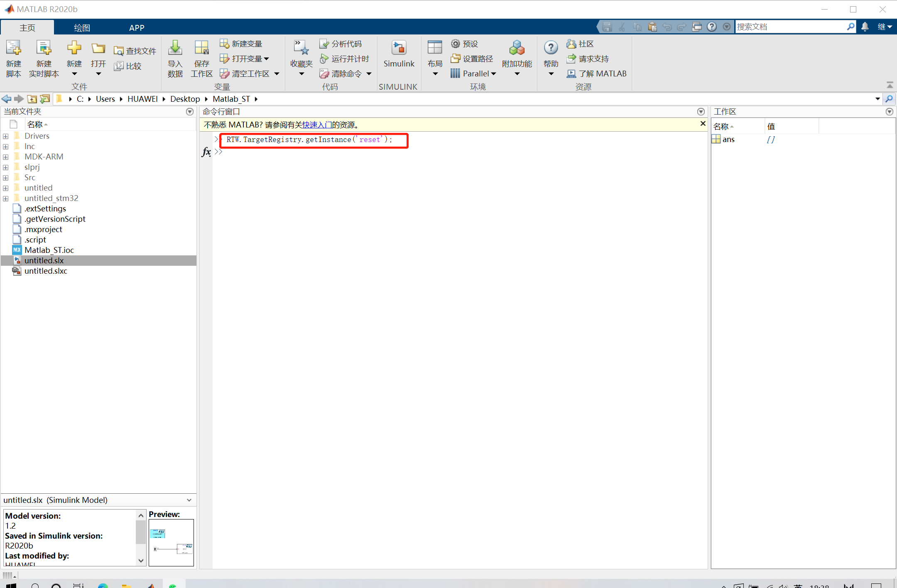This screenshot has height=588, width=897.
Task: Click Set Path (设置路径)
Action: pyautogui.click(x=472, y=59)
